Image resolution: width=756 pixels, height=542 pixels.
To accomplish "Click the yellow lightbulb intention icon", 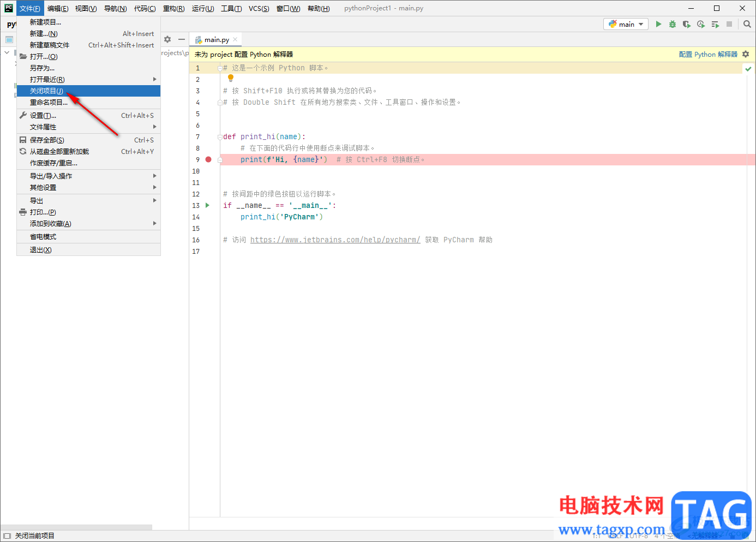I will (x=231, y=79).
